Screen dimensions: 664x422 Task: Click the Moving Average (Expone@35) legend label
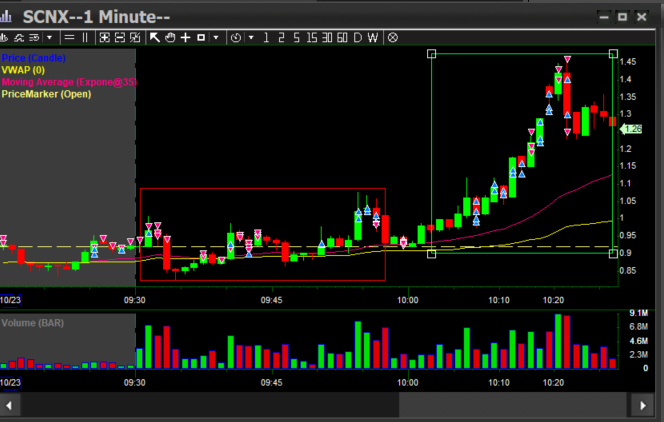click(69, 82)
